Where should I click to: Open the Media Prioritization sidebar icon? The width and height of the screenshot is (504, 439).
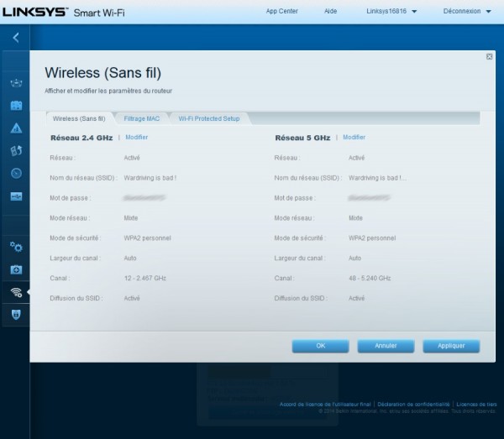click(15, 151)
